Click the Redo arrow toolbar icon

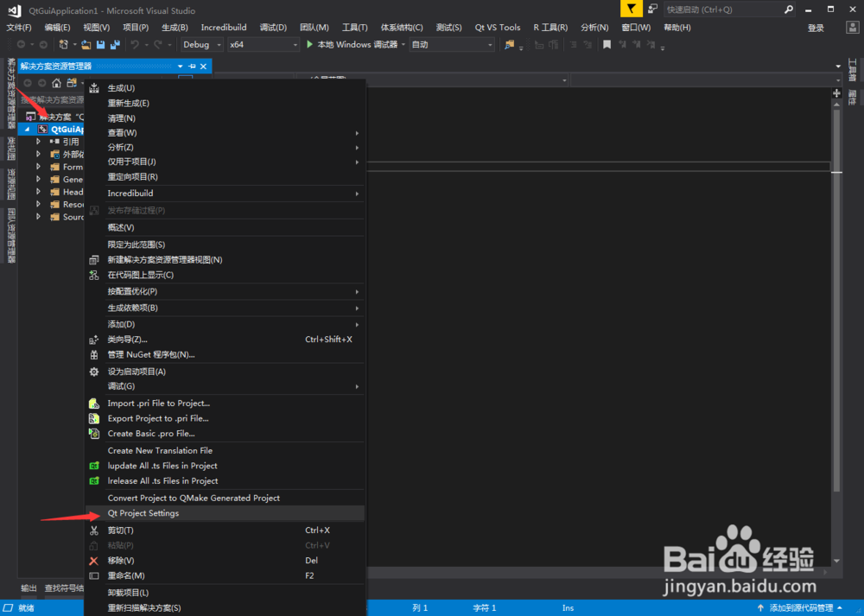158,45
